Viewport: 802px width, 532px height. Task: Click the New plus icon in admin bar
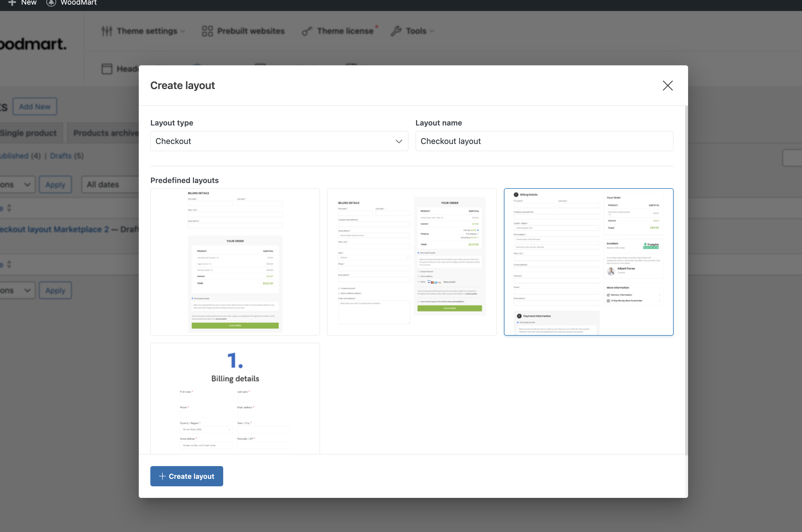[12, 3]
